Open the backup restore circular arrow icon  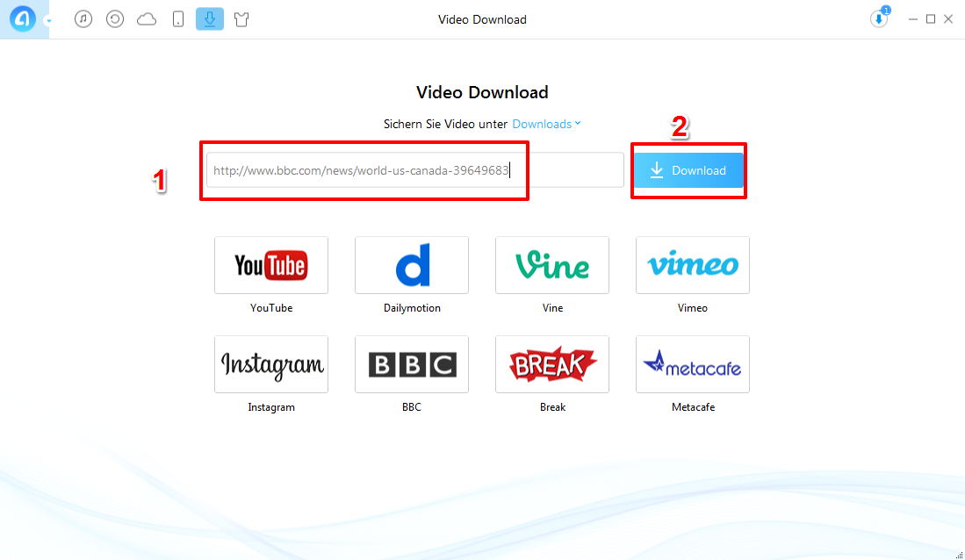pos(115,19)
